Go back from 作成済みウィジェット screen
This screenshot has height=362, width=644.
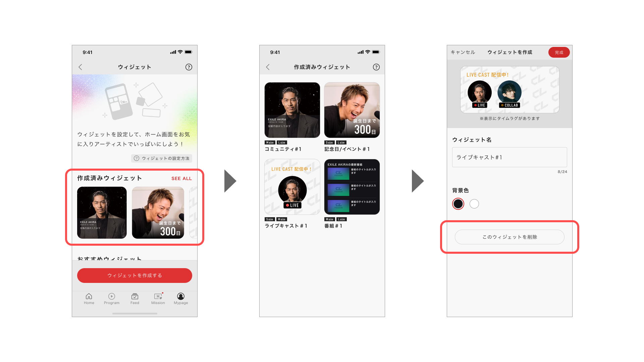[268, 67]
